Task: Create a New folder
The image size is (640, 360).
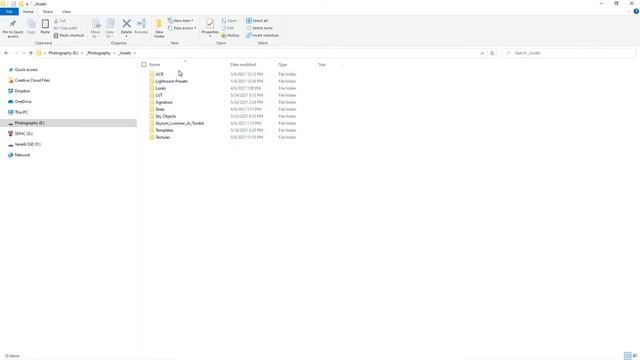Action: [159, 28]
